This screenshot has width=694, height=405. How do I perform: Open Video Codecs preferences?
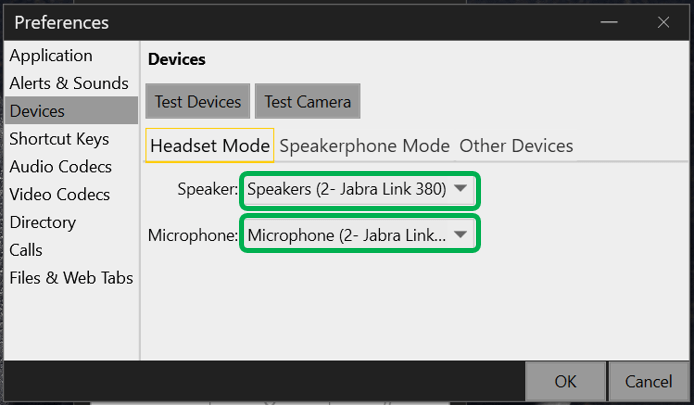pyautogui.click(x=60, y=194)
